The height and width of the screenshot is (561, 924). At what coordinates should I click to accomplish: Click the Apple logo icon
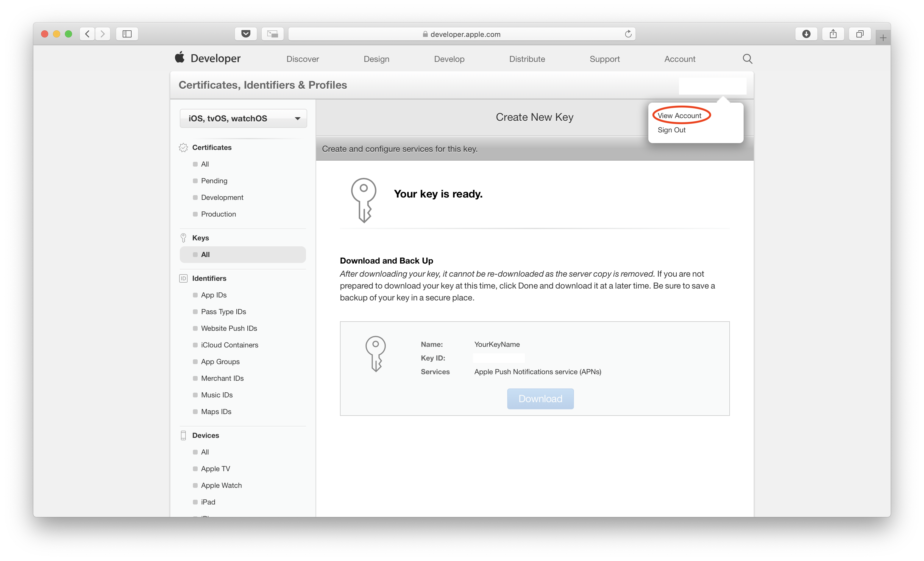tap(180, 57)
